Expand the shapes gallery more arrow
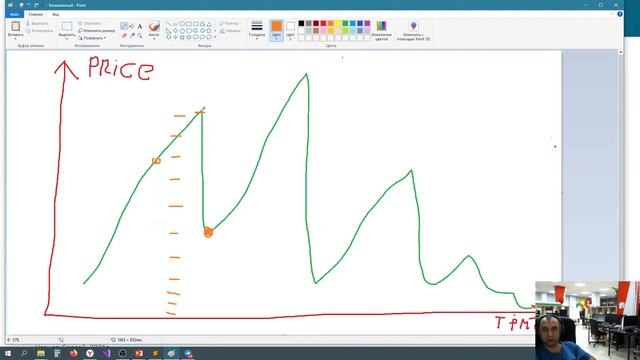 click(x=215, y=37)
